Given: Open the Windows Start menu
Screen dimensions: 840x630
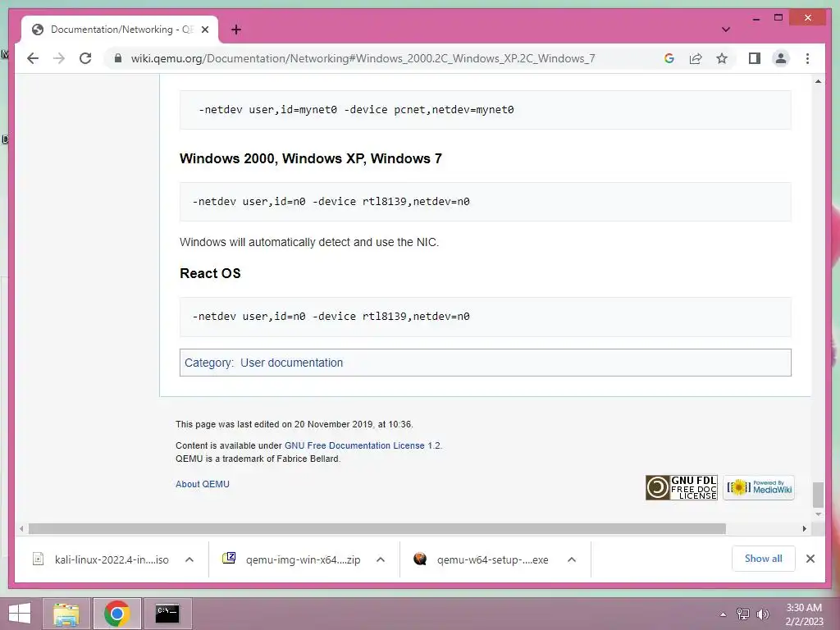Looking at the screenshot, I should click(x=20, y=614).
